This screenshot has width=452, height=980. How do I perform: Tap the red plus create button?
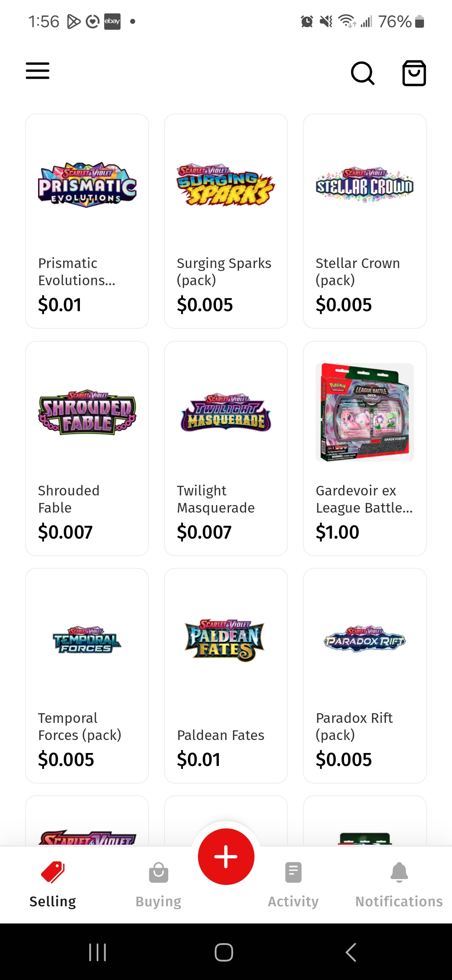pyautogui.click(x=226, y=856)
